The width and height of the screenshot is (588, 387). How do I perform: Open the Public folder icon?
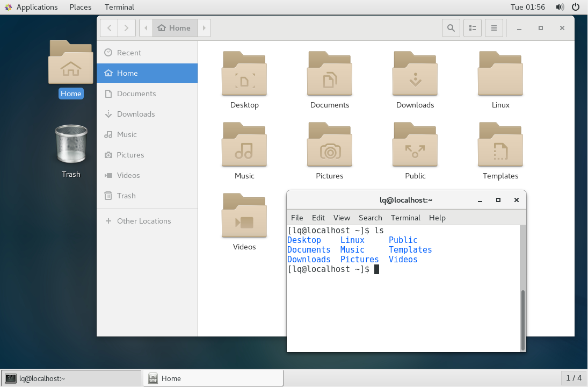[415, 145]
